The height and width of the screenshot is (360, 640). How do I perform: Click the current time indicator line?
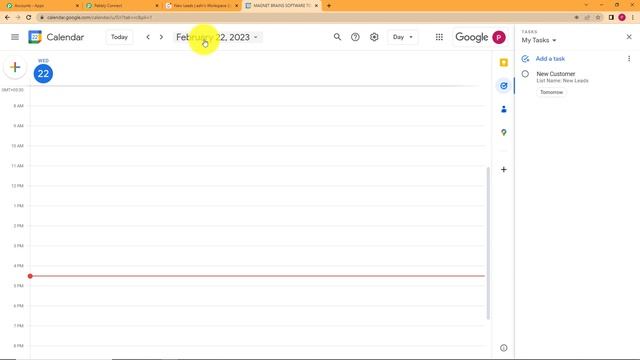[x=257, y=276]
